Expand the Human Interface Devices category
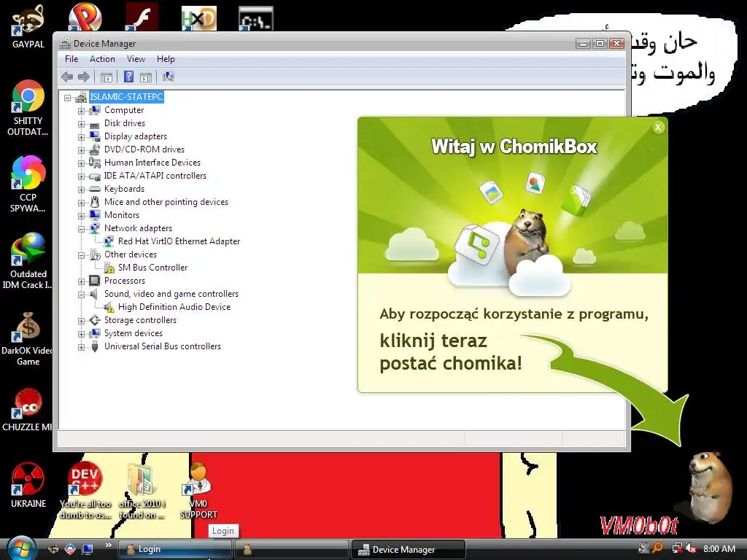Screen dimensions: 747x560 [82, 163]
